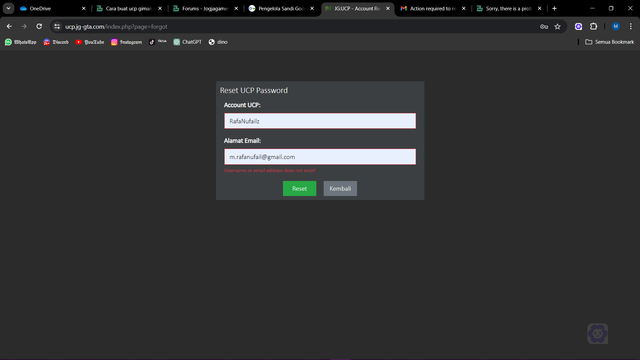640x360 pixels.
Task: Click the red 'does not exist' error message
Action: click(x=270, y=170)
